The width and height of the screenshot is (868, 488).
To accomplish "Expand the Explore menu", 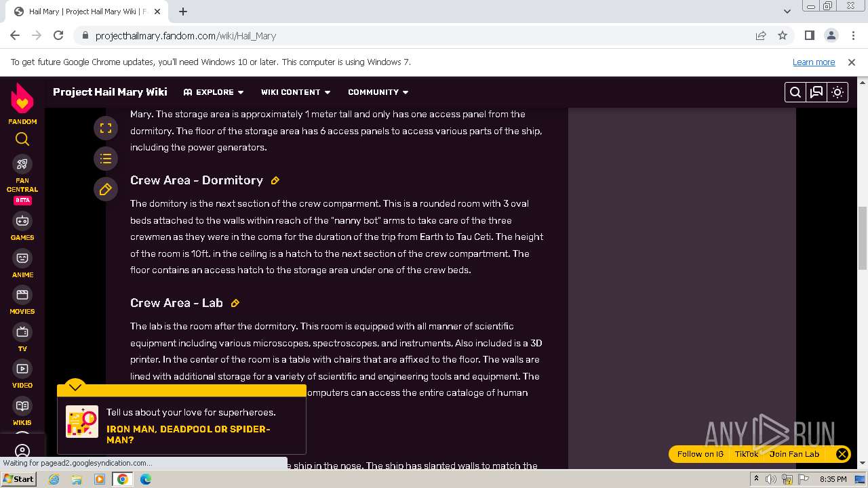I will [x=213, y=92].
